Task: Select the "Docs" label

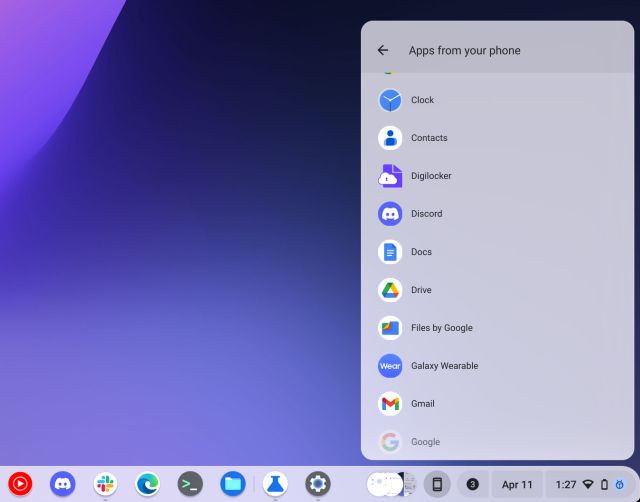Action: pyautogui.click(x=421, y=252)
